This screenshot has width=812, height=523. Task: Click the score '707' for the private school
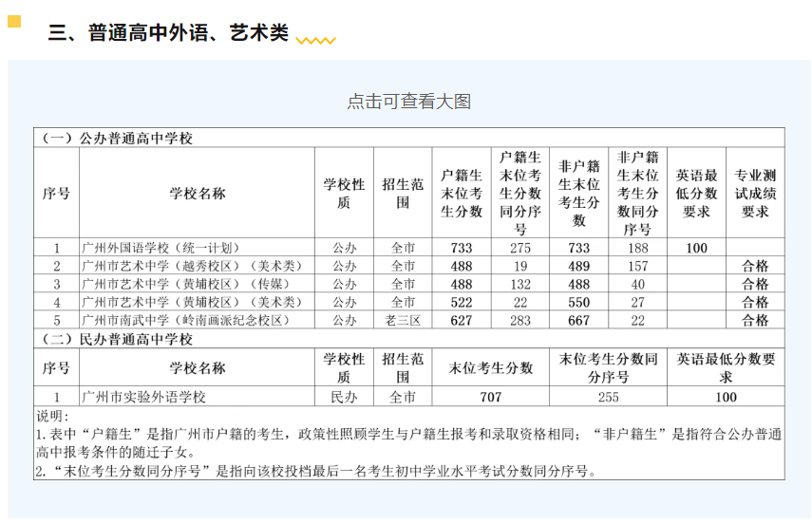coord(490,397)
